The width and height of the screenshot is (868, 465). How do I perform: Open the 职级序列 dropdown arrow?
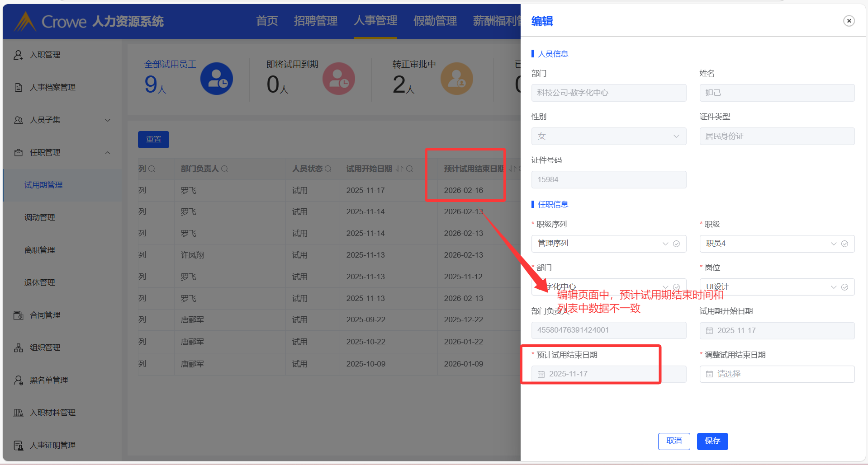tap(665, 244)
